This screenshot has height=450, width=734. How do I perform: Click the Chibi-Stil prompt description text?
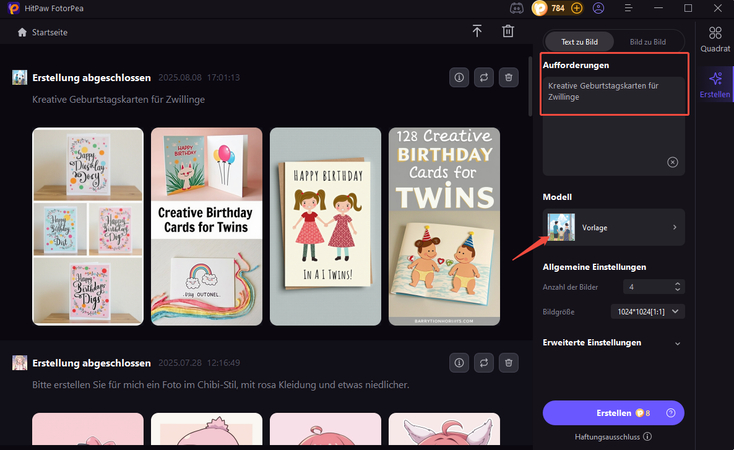coord(220,384)
